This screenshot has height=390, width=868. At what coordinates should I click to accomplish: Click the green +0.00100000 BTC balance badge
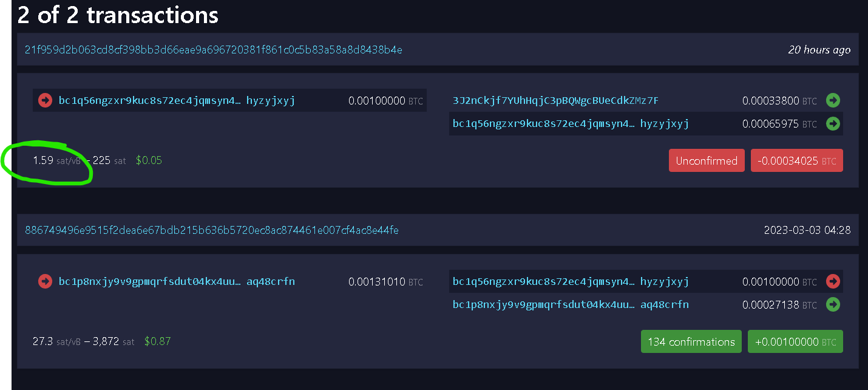pyautogui.click(x=795, y=341)
